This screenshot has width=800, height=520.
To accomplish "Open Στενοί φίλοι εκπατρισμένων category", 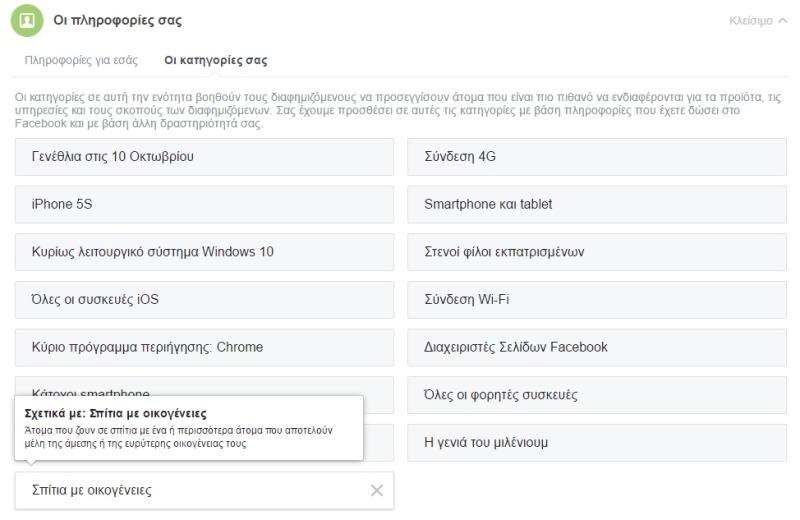I will [x=596, y=252].
